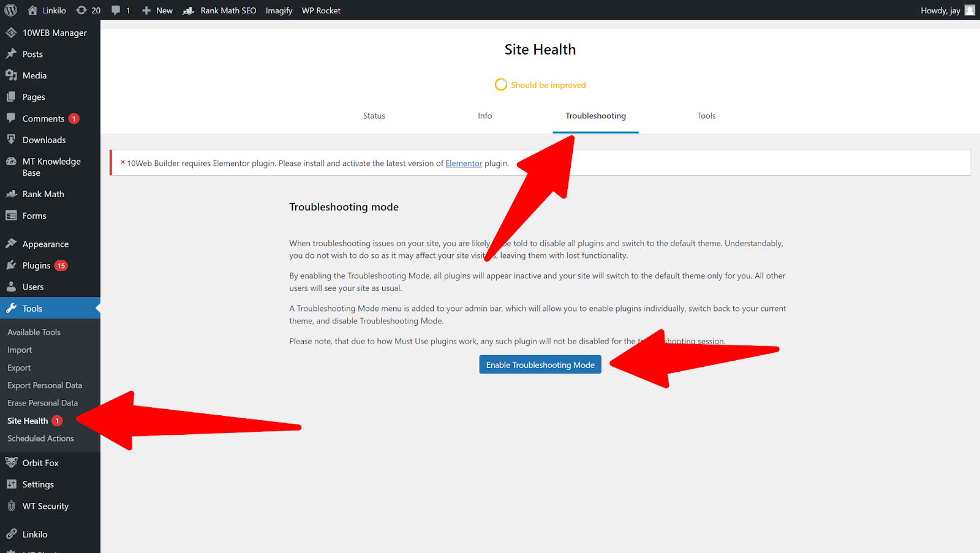Viewport: 980px width, 553px height.
Task: Click the Comments pending count badge
Action: pyautogui.click(x=74, y=119)
